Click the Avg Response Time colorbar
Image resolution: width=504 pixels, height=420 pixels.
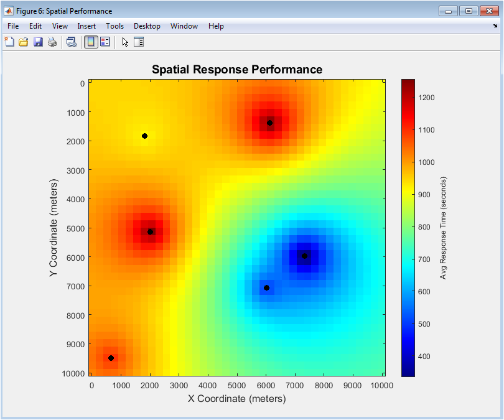click(408, 228)
